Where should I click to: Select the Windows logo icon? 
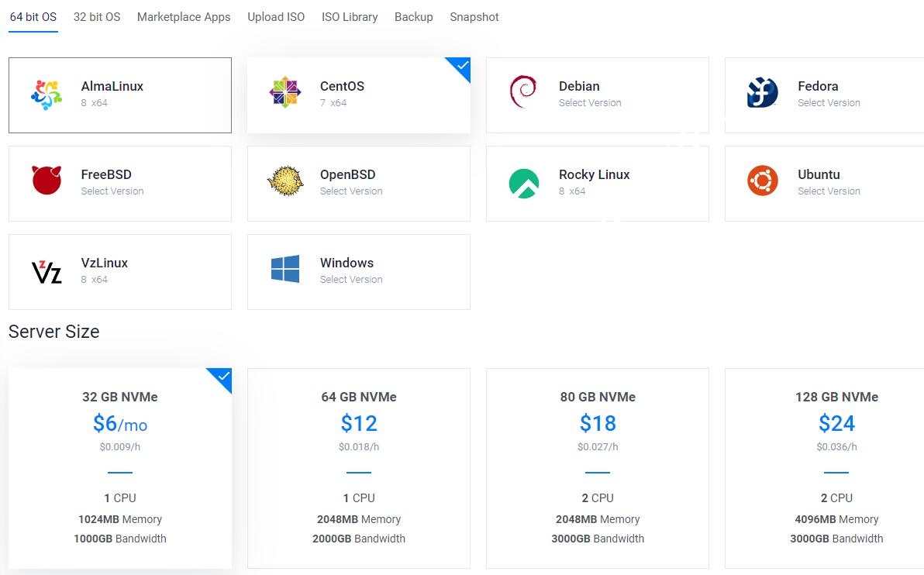[x=285, y=270]
